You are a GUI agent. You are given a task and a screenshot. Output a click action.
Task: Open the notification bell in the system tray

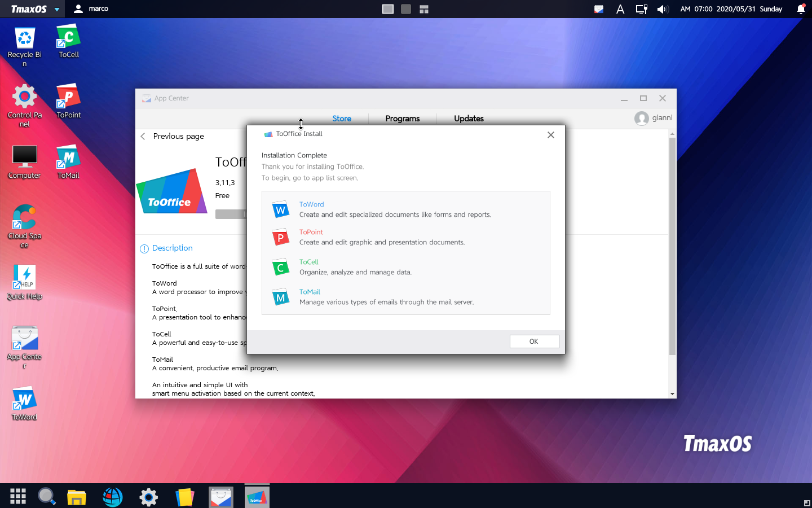tap(800, 8)
